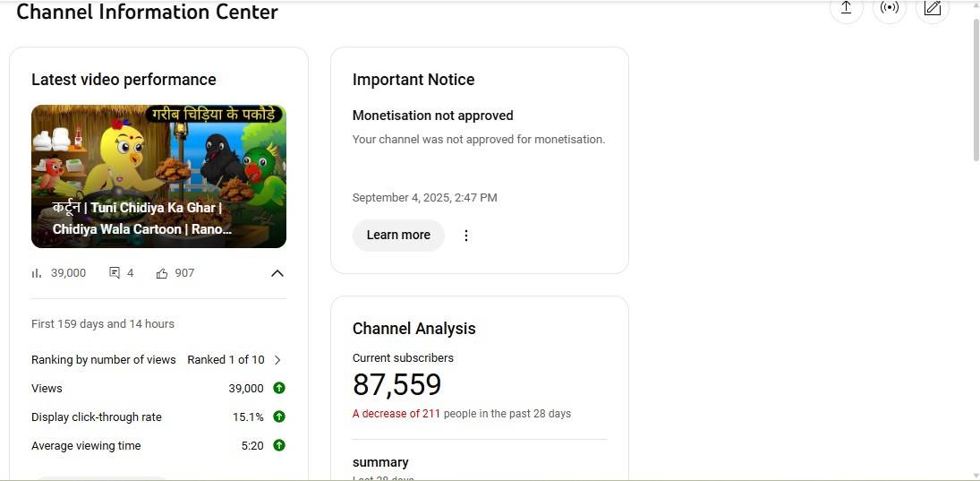Open three-dot menu in Important Notice card

[465, 236]
